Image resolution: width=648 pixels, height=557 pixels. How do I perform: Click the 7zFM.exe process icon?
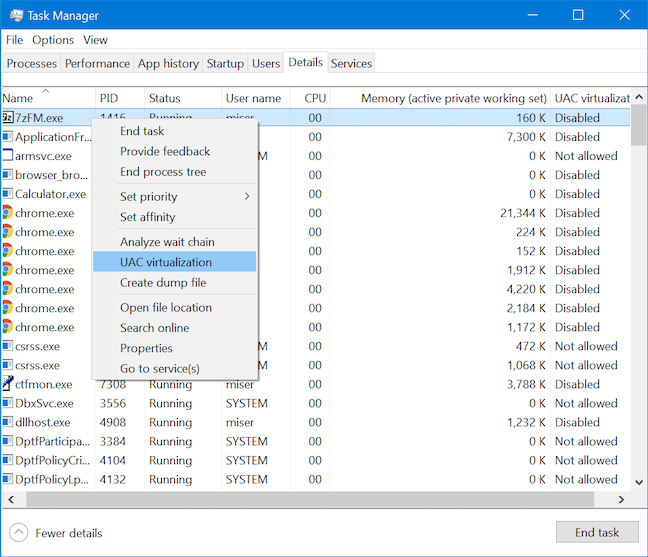click(8, 118)
